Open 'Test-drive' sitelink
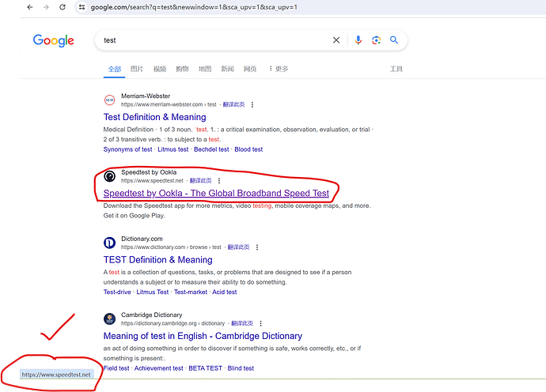This screenshot has height=392, width=546. tap(117, 292)
